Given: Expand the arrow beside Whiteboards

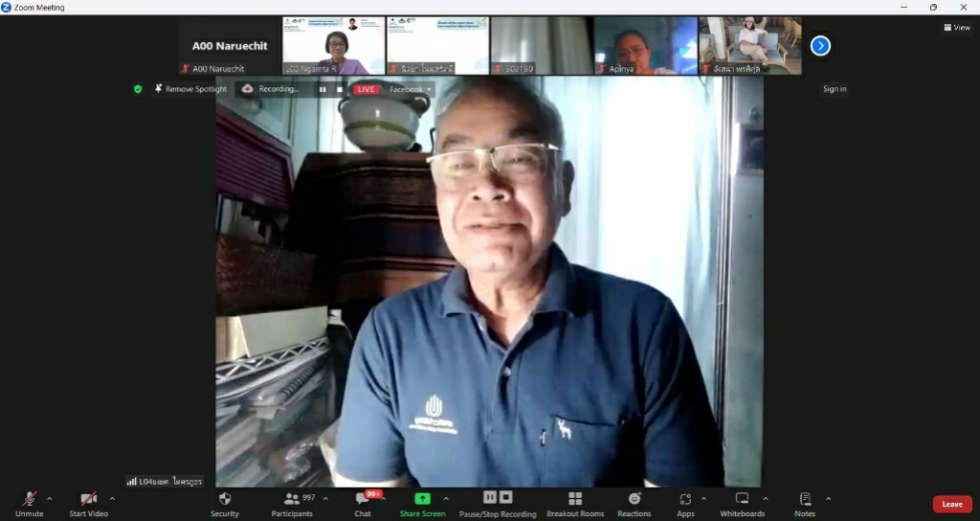Looking at the screenshot, I should [x=766, y=498].
